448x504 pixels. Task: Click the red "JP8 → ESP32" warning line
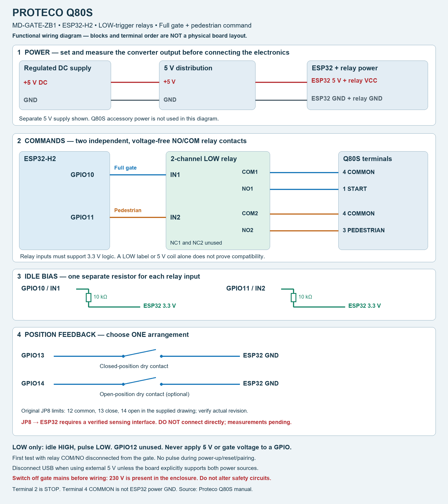click(x=156, y=422)
